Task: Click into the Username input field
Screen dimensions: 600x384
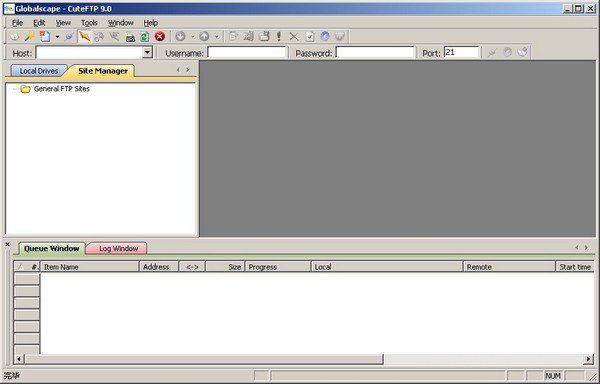Action: tap(247, 52)
